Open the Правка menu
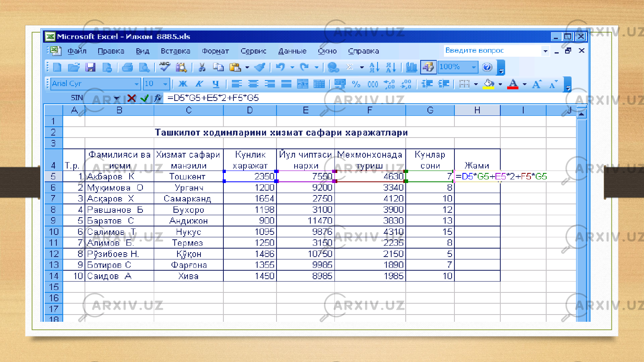Screen dimensions: 644x362 (111, 51)
